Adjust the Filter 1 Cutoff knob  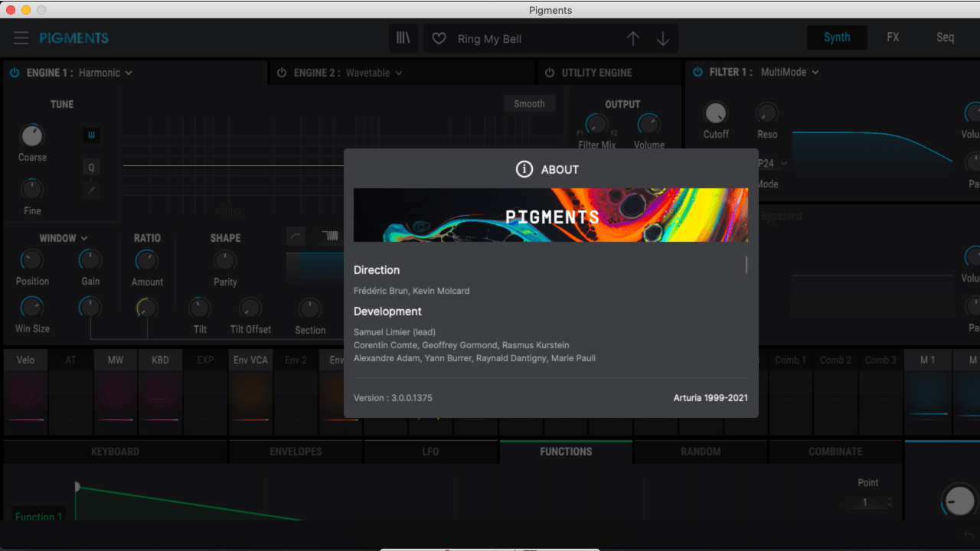(715, 113)
